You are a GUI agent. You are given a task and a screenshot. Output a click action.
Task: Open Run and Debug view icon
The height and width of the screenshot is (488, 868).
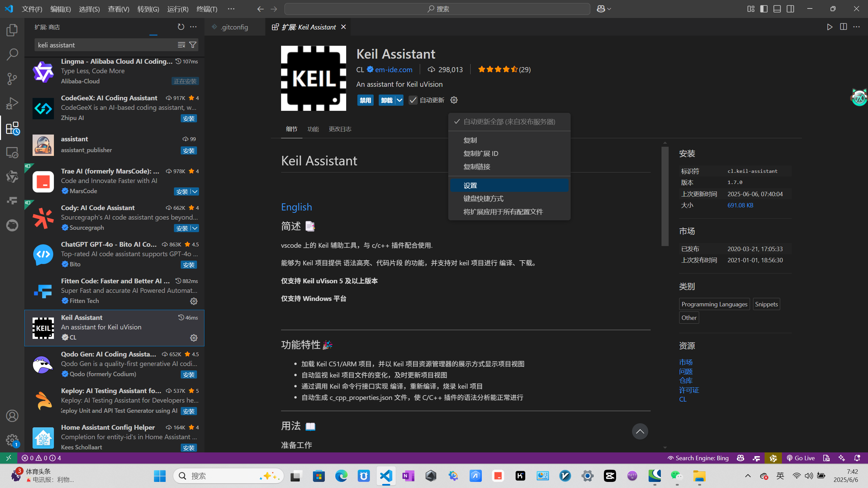coord(12,103)
